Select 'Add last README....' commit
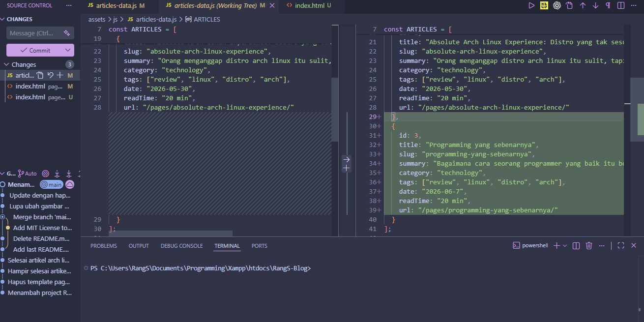644x322 pixels. pyautogui.click(x=40, y=249)
